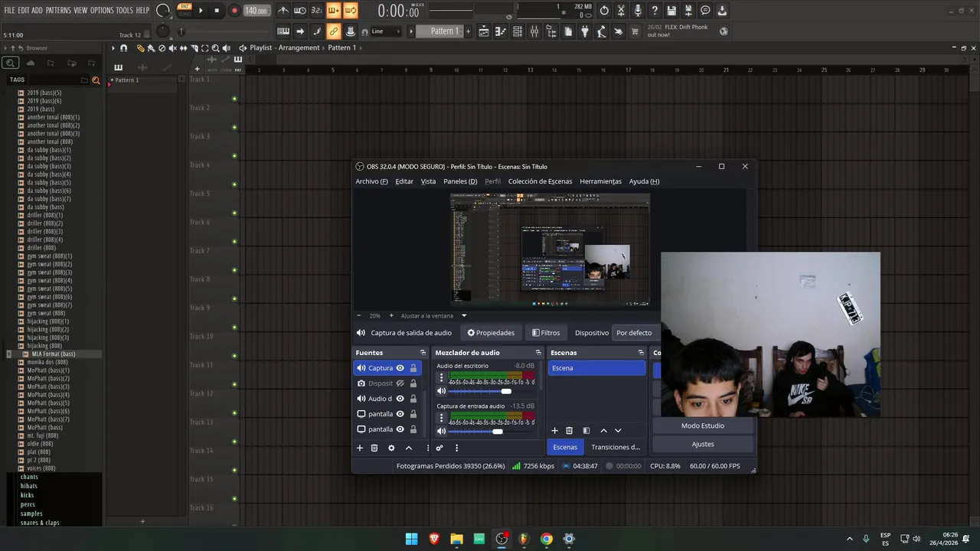Open Captura de entrada audio three-dot menu
The width and height of the screenshot is (980, 551).
pos(441,419)
